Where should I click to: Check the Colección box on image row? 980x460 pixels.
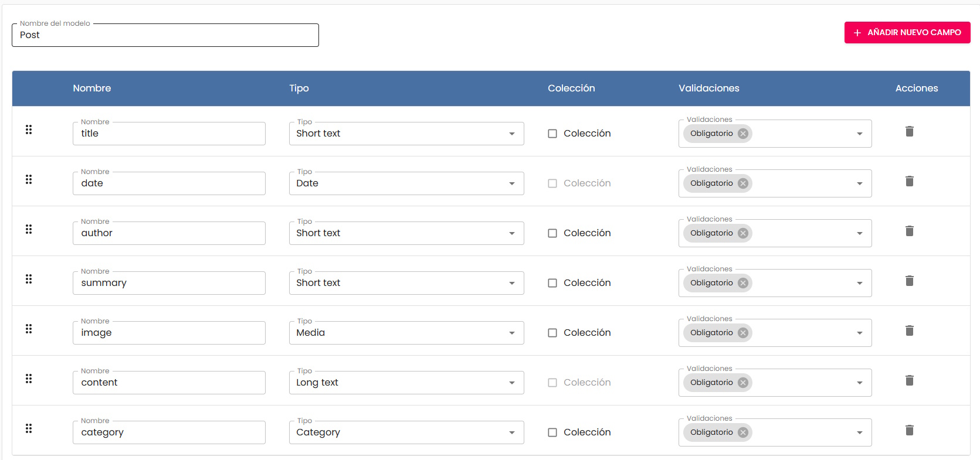pos(552,333)
